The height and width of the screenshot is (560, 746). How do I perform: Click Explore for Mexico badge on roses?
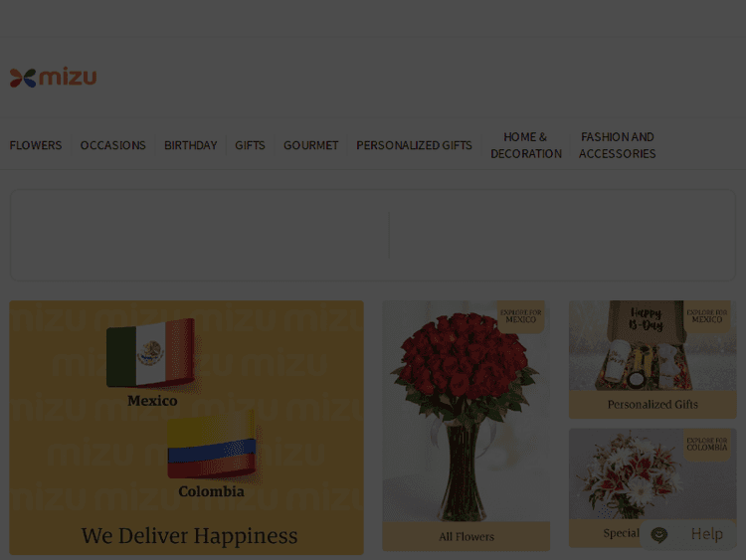click(520, 316)
